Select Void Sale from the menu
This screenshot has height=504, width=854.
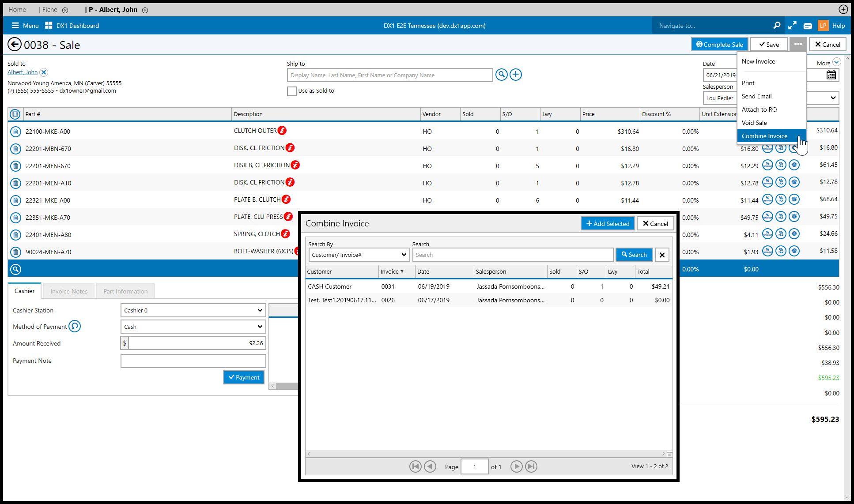pos(754,123)
